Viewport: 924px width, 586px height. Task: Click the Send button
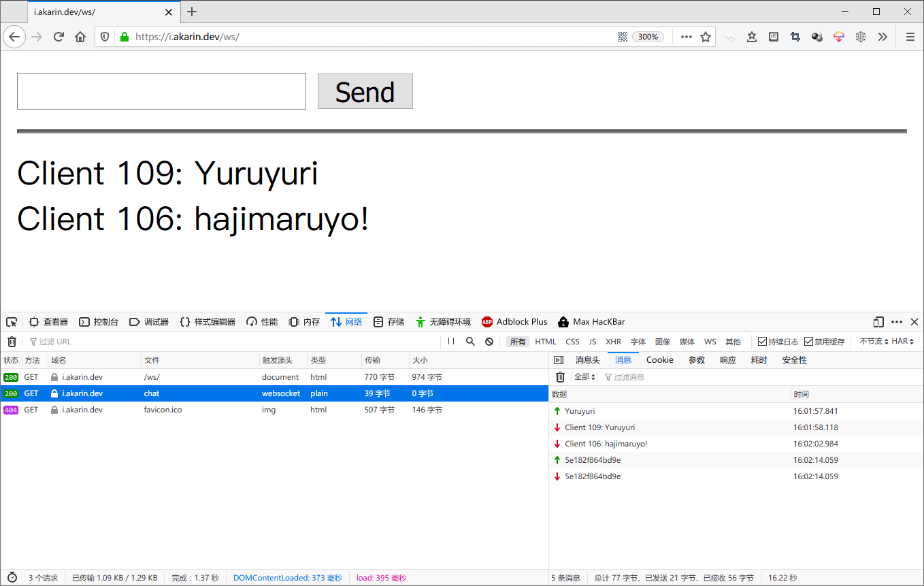coord(365,91)
